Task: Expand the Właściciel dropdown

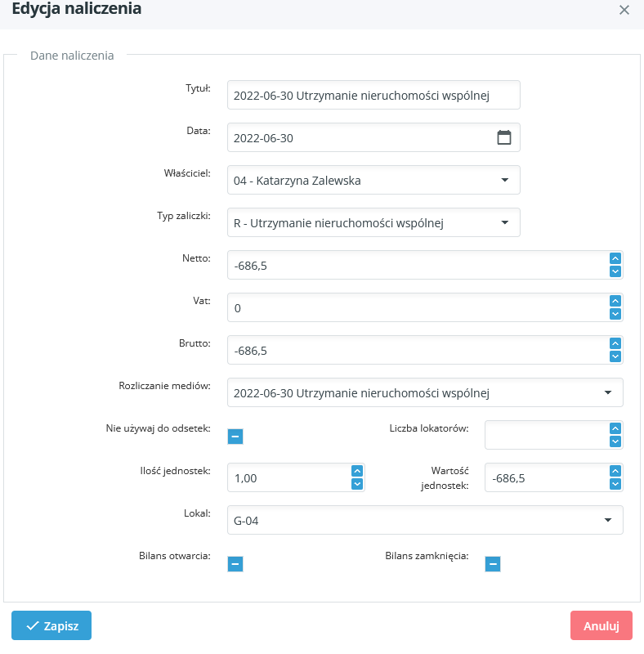Action: point(504,180)
